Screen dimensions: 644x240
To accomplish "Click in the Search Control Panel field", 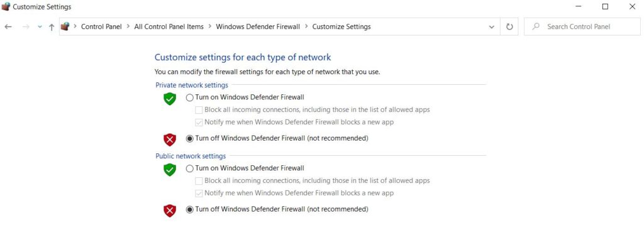I will coord(582,26).
